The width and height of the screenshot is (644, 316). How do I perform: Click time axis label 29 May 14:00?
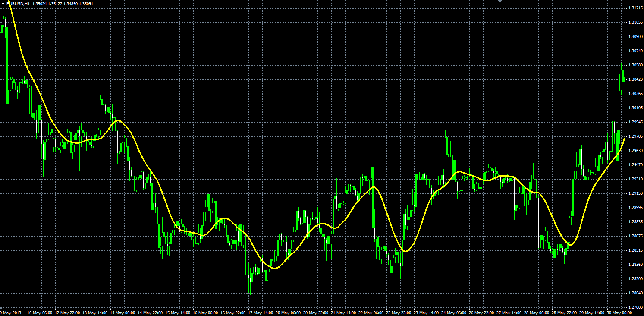(x=592, y=313)
